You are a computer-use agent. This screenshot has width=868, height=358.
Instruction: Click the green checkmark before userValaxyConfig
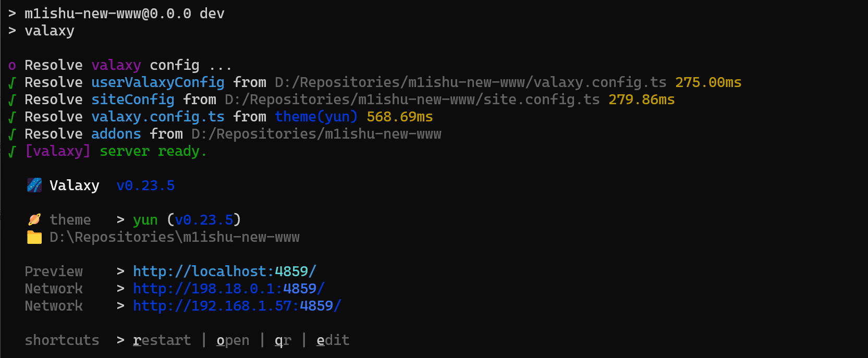click(12, 82)
